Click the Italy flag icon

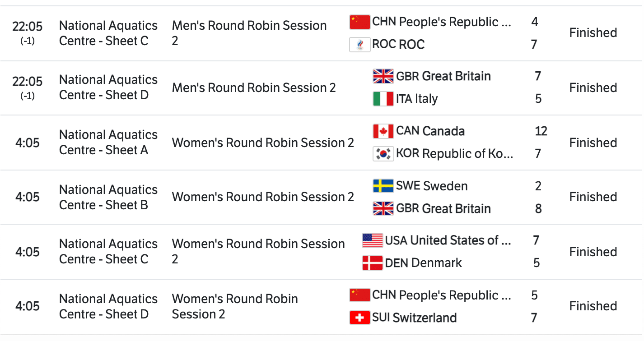click(383, 99)
